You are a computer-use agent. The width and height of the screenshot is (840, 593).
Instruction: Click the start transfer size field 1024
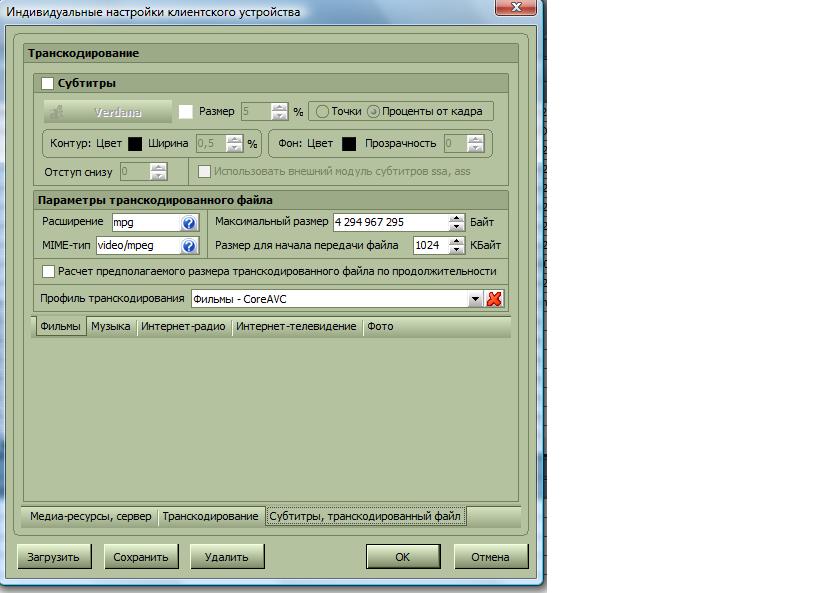431,245
